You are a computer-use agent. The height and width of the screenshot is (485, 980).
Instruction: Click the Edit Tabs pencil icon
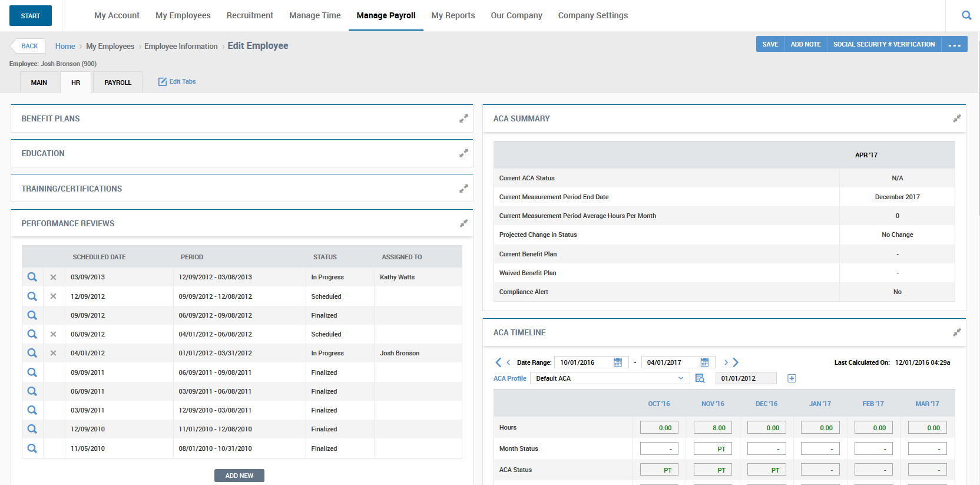pyautogui.click(x=163, y=82)
